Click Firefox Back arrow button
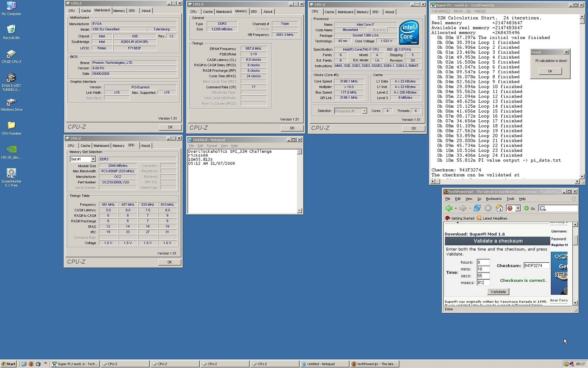Viewport: 588px width, 368px height. 448,208
